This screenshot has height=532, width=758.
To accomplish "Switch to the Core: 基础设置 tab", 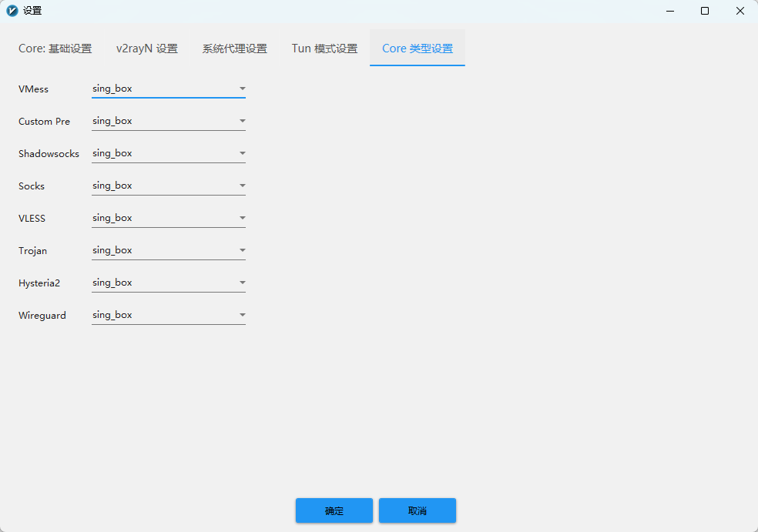I will (55, 49).
